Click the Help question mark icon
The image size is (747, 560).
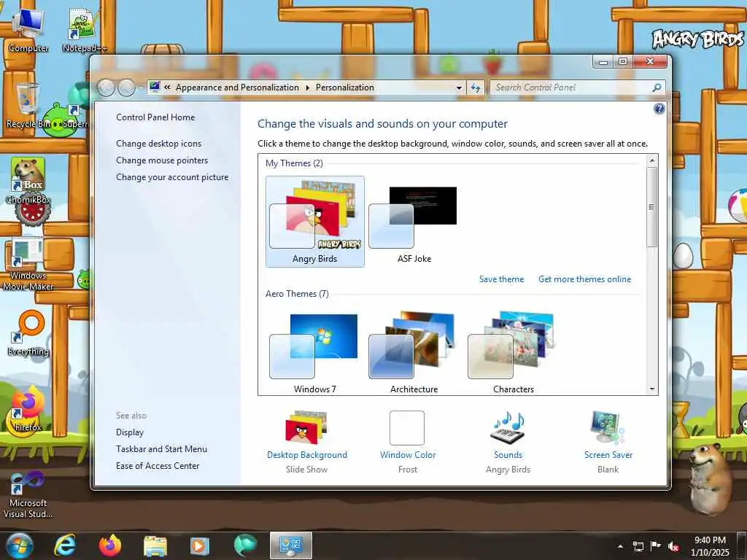coord(659,109)
